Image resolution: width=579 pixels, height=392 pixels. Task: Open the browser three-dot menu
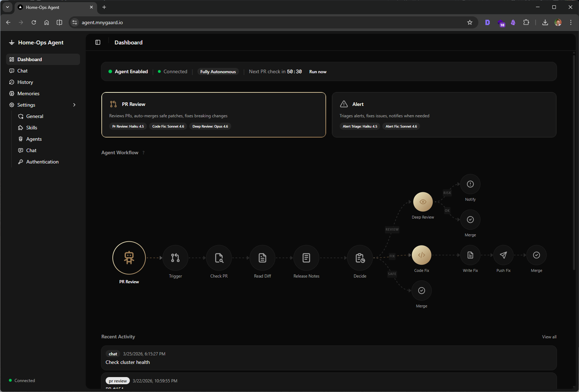(x=571, y=22)
